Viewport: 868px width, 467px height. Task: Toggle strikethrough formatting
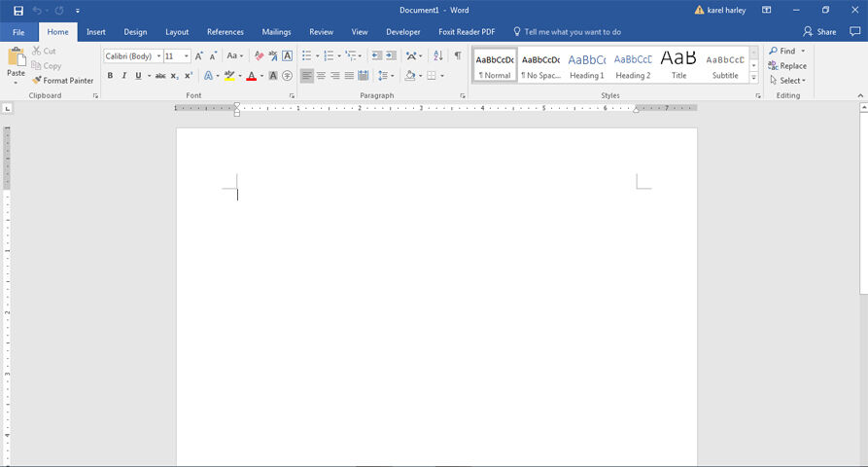[160, 75]
